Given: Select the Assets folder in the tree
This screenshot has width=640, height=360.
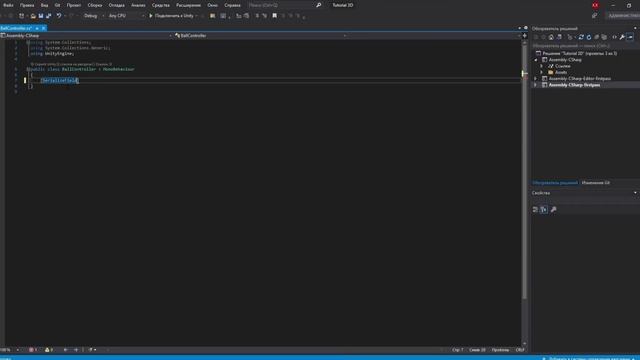Looking at the screenshot, I should click(x=561, y=72).
